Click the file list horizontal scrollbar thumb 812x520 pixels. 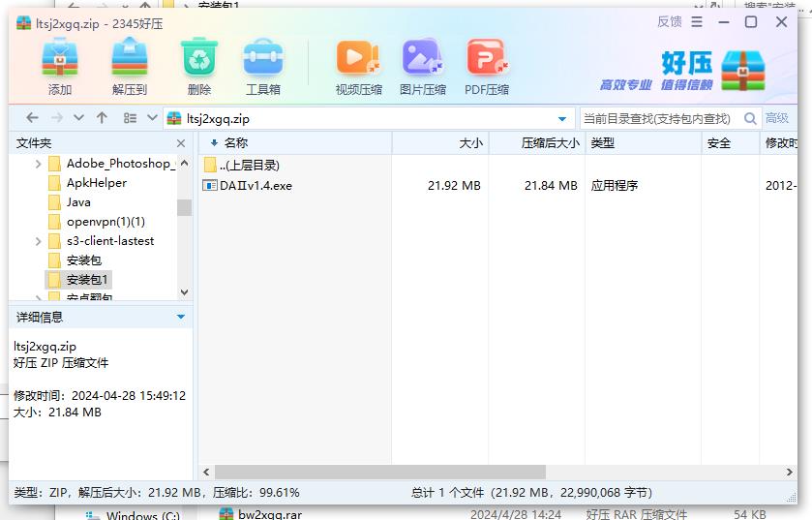pos(380,472)
